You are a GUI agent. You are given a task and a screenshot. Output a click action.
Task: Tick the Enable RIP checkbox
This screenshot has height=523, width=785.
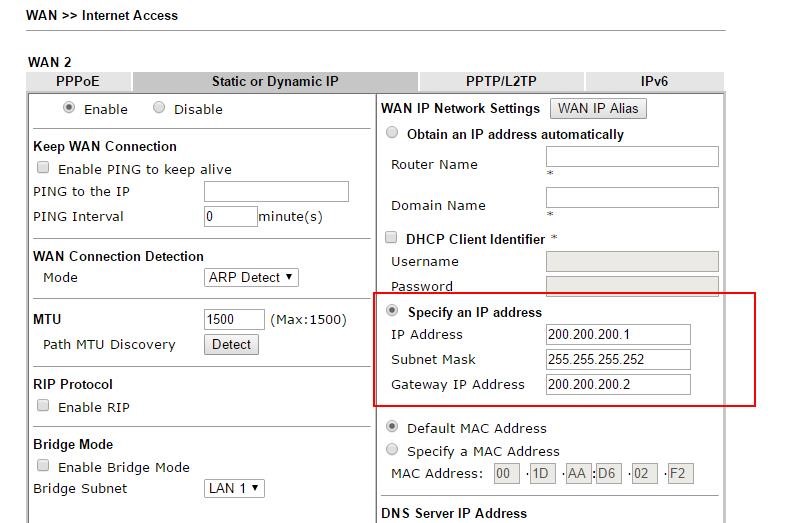pyautogui.click(x=43, y=406)
